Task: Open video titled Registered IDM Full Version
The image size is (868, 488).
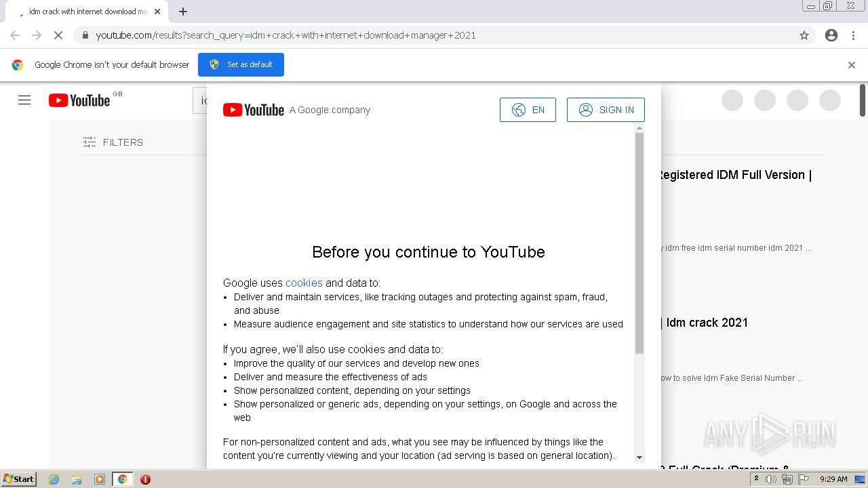Action: click(x=735, y=175)
